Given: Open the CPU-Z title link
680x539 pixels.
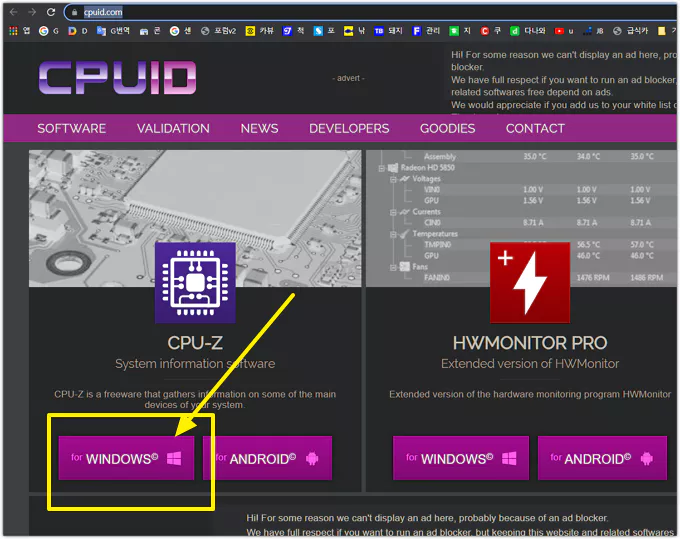Looking at the screenshot, I should [x=195, y=343].
